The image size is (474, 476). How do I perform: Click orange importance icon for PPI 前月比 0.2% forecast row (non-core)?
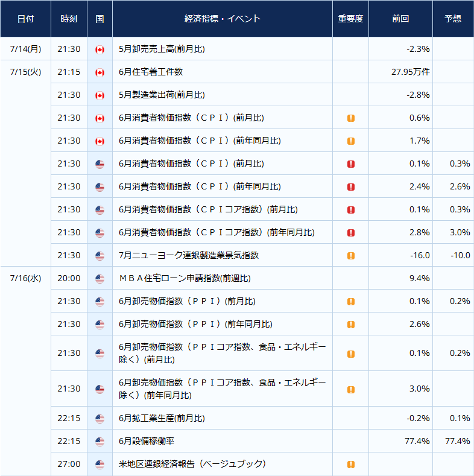pos(351,302)
